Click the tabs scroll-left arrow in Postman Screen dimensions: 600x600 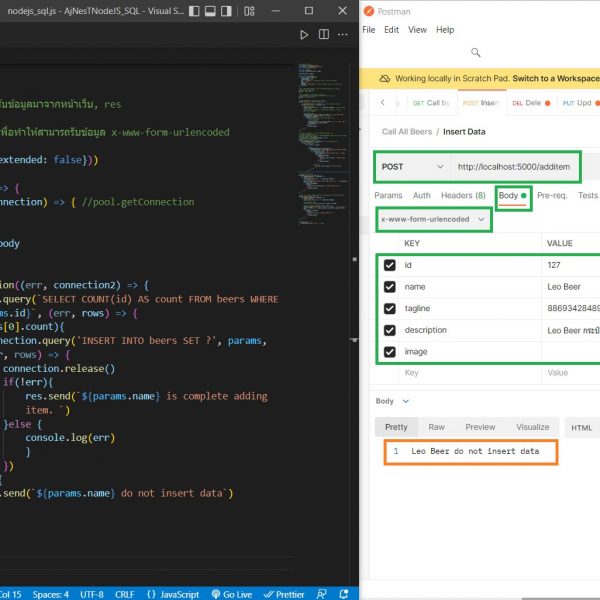click(383, 103)
